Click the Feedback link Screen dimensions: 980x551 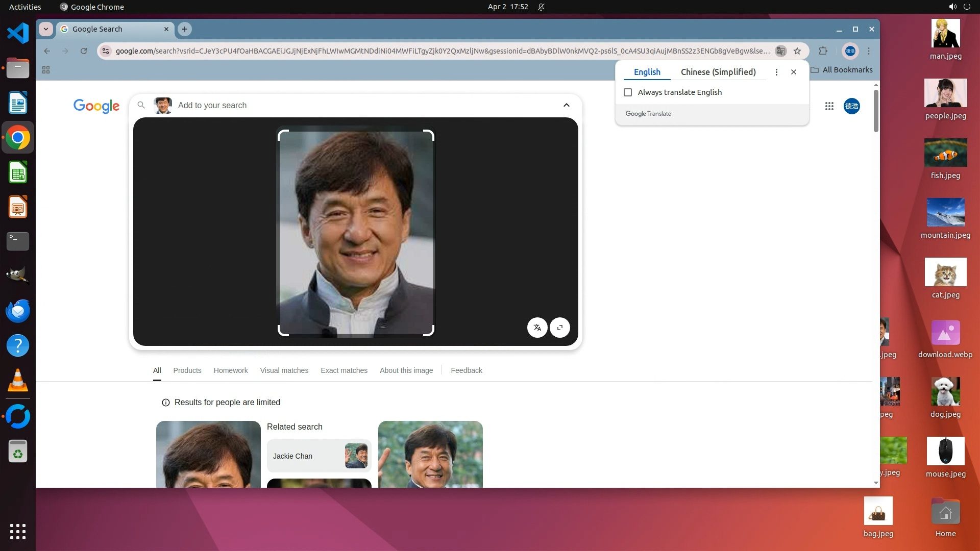pyautogui.click(x=466, y=370)
